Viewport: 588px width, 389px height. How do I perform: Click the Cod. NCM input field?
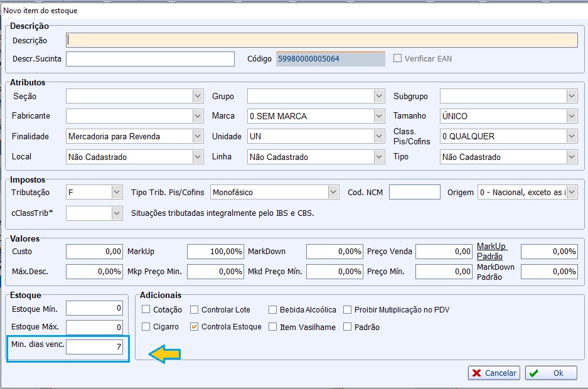tap(414, 192)
